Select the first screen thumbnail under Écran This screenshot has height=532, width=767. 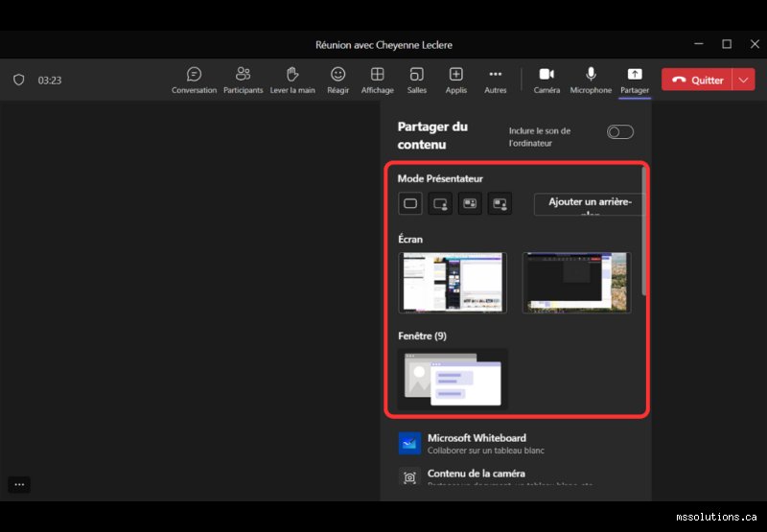tap(453, 283)
